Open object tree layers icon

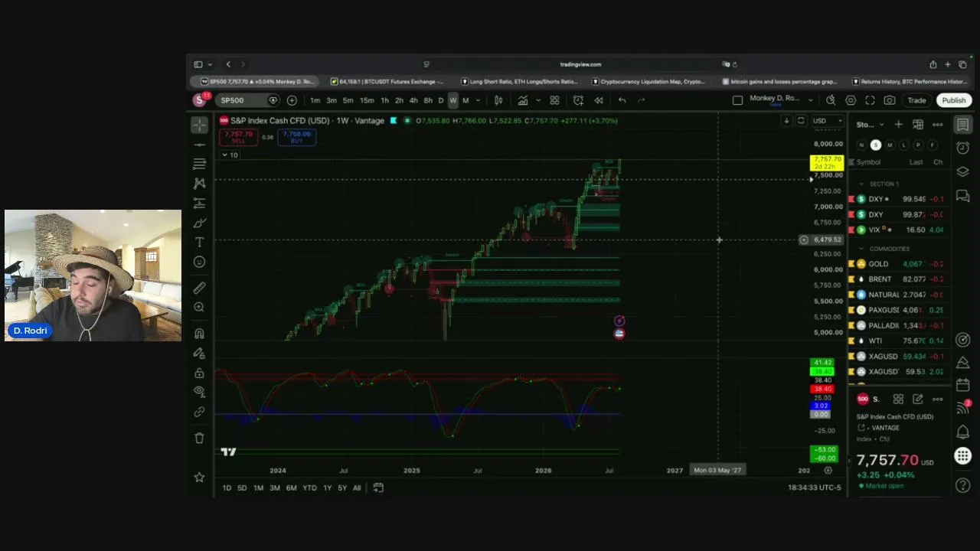point(963,172)
